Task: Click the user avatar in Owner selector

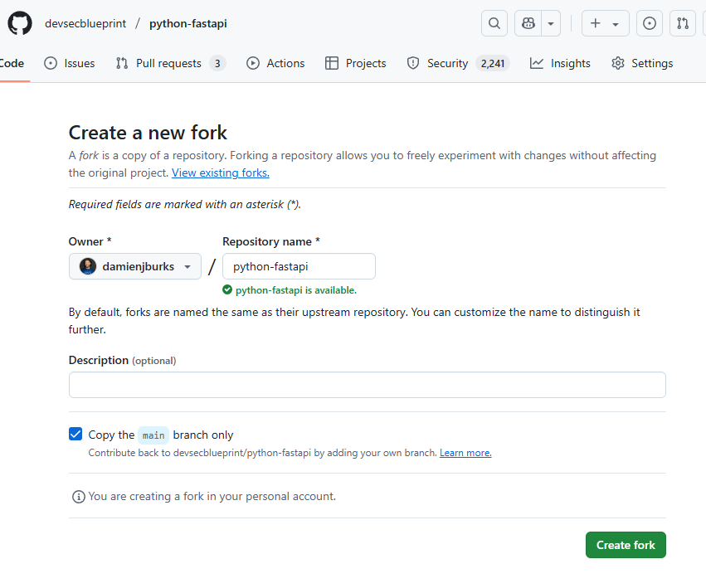Action: pos(88,266)
